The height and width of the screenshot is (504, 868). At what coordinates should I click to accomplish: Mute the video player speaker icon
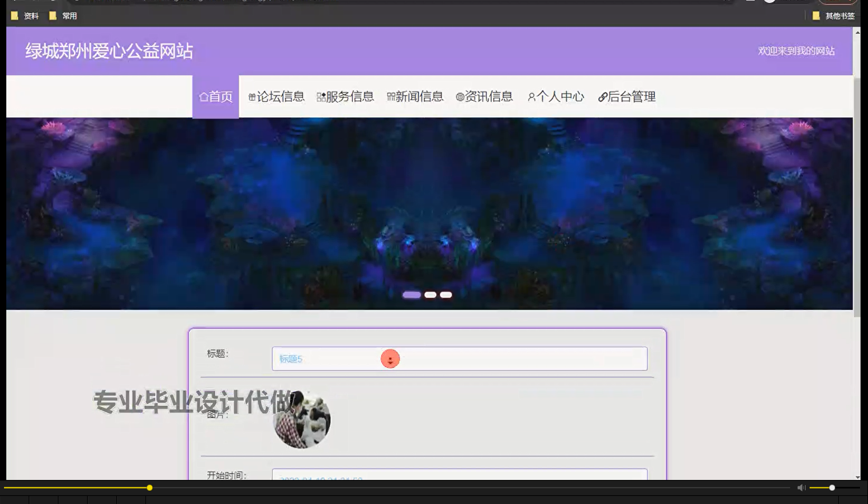click(x=802, y=487)
